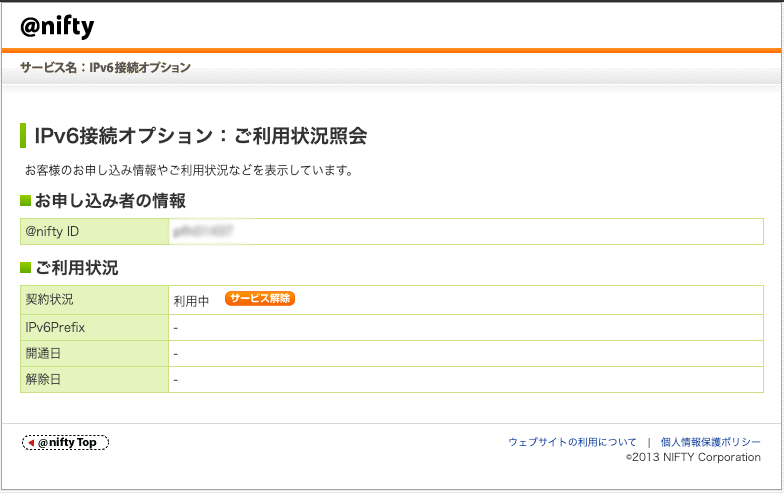Image resolution: width=784 pixels, height=493 pixels.
Task: Click the IPv6接続オプション：ご利用状況照会 heading
Action: [x=200, y=136]
